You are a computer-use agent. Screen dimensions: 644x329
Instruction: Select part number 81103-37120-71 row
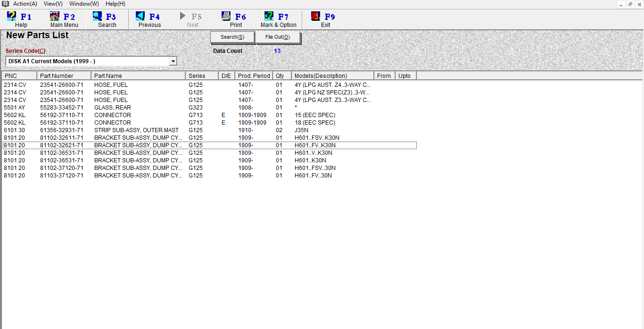(x=61, y=176)
